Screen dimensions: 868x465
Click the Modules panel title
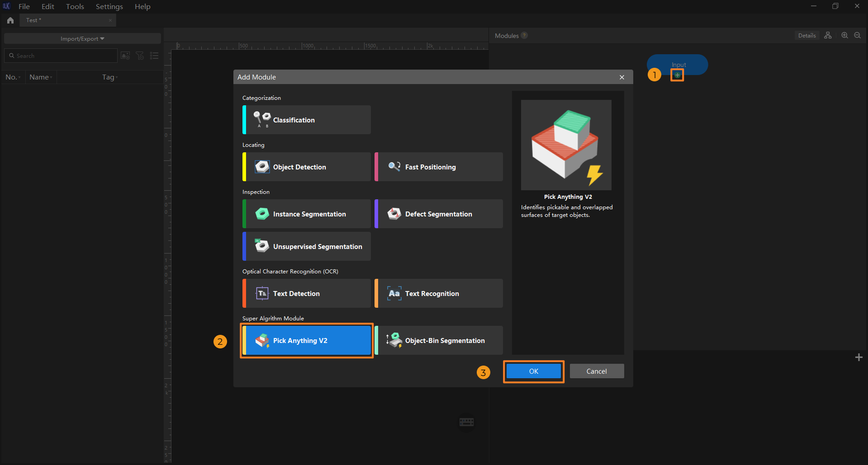pyautogui.click(x=507, y=36)
